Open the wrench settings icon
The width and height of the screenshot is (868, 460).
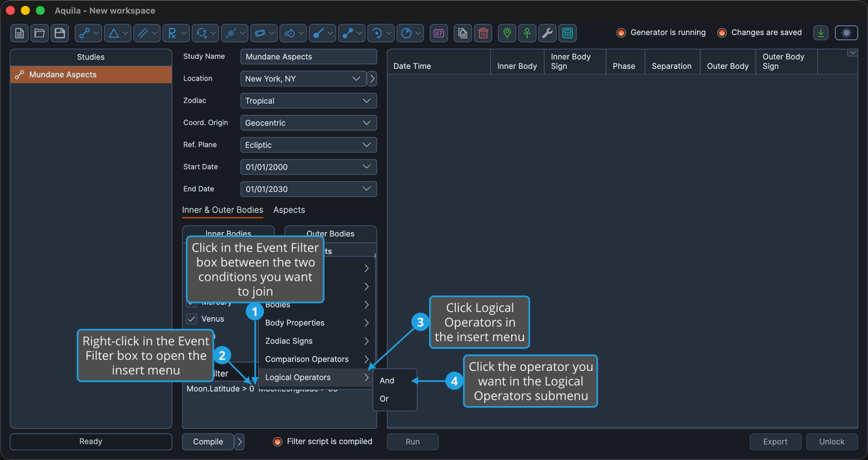click(547, 33)
